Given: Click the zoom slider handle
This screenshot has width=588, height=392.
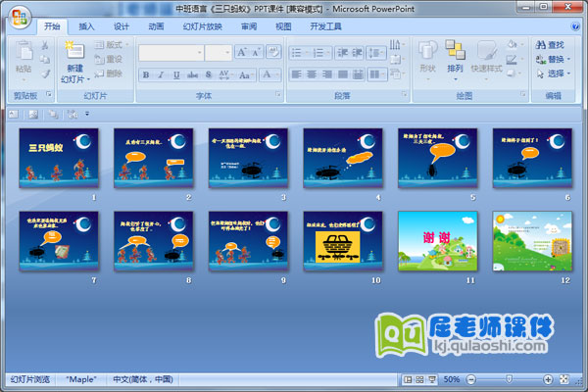Looking at the screenshot, I should click(509, 379).
